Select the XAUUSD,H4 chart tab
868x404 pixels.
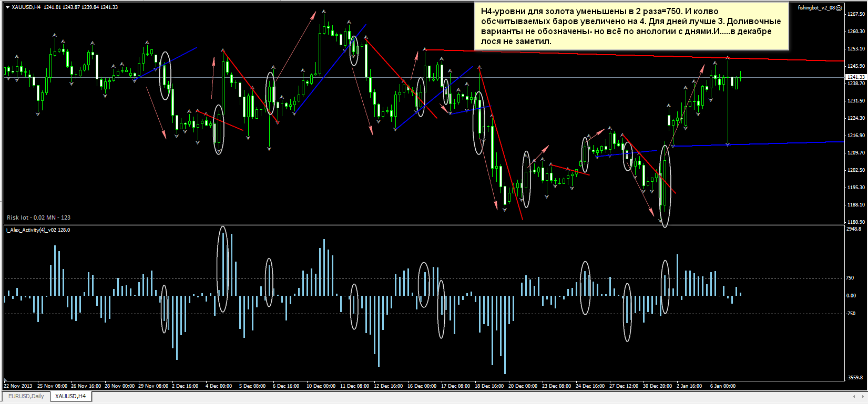70,396
